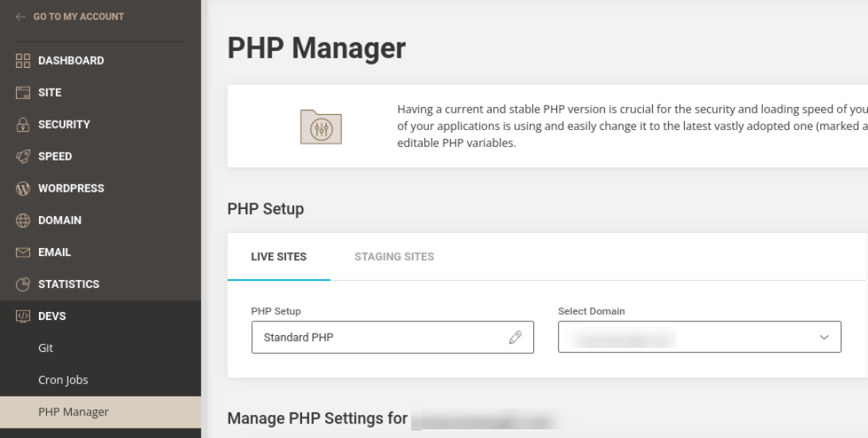This screenshot has height=438, width=868.
Task: Expand the Select Domain dropdown arrow
Action: 824,337
